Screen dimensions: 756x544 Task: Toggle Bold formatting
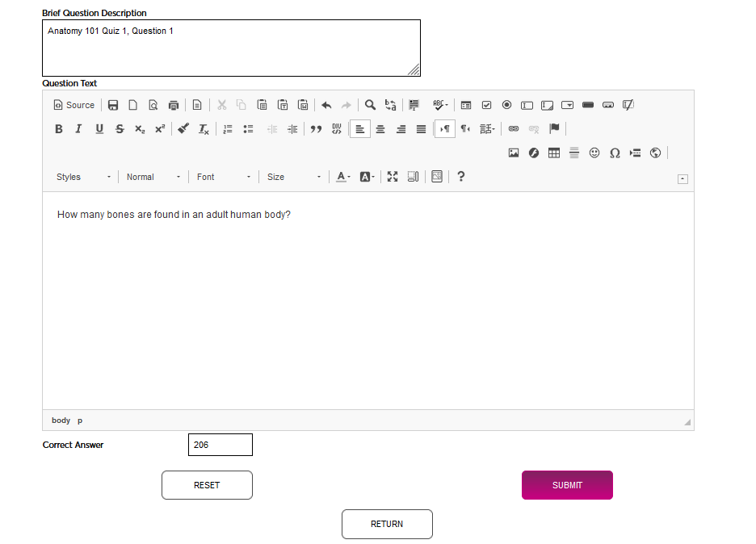coord(58,128)
